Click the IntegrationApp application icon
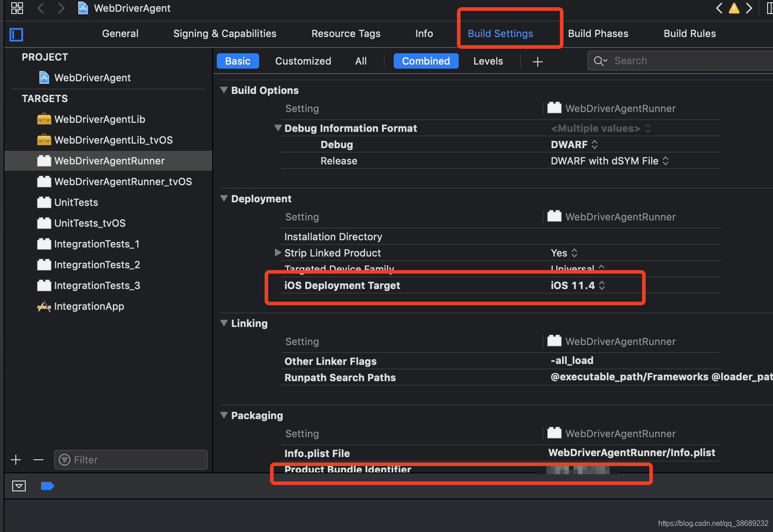The height and width of the screenshot is (532, 773). coord(44,307)
